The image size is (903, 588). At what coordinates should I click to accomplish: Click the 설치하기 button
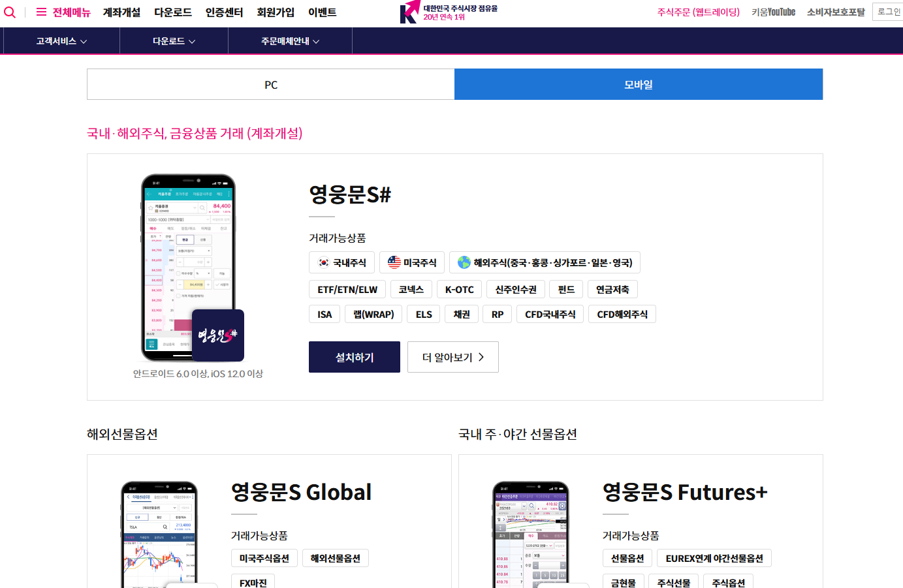(x=355, y=357)
